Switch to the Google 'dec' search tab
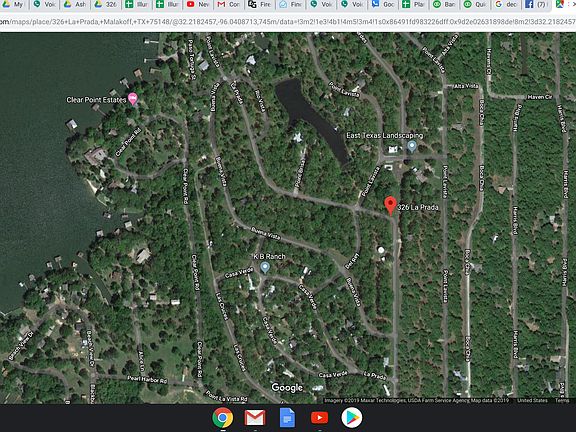 click(x=505, y=5)
